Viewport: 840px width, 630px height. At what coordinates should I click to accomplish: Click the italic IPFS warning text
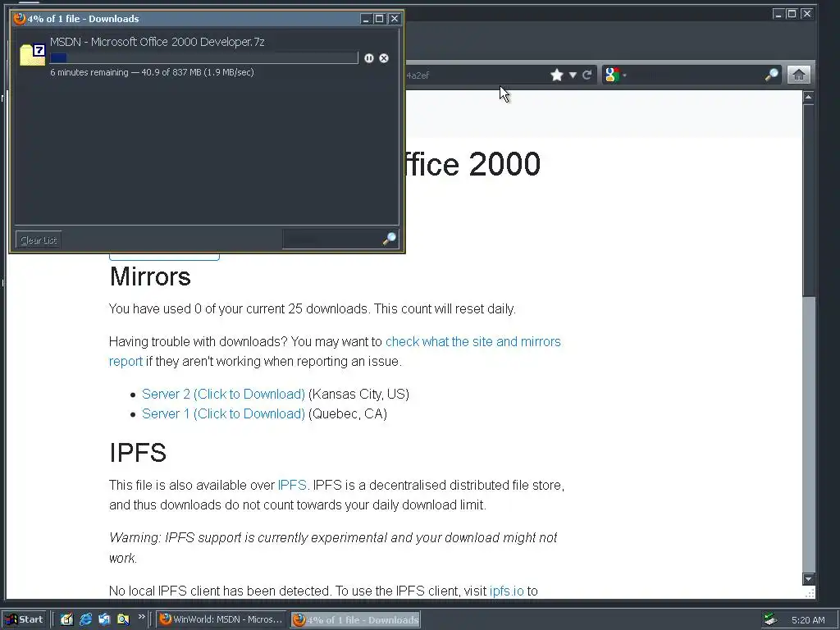coord(333,547)
